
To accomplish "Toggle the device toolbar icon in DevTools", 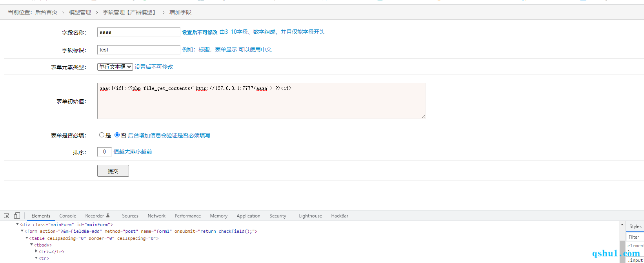I will [x=17, y=216].
